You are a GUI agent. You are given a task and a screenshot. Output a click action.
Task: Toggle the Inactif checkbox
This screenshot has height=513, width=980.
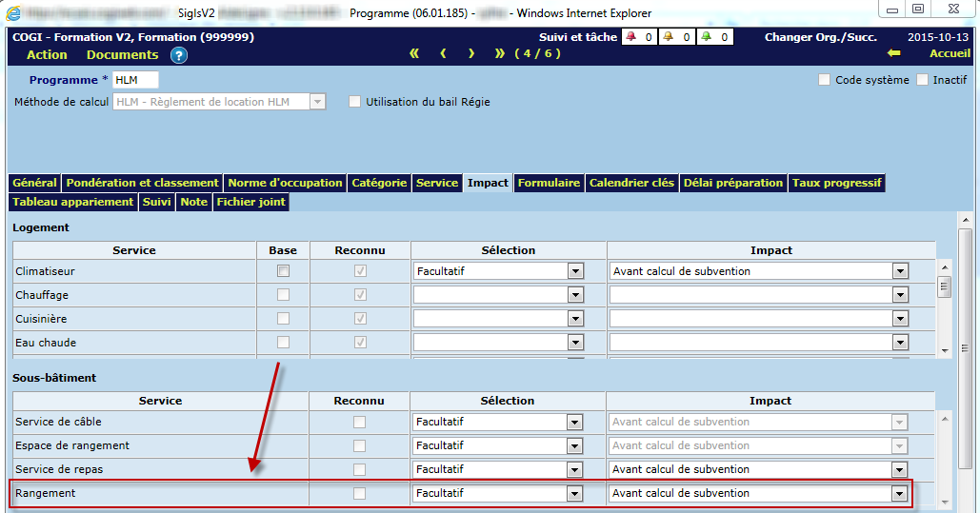tap(922, 80)
